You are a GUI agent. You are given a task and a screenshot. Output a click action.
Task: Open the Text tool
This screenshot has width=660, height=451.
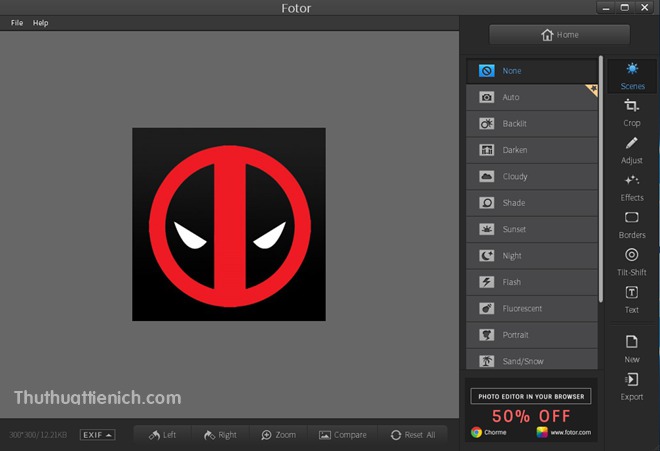(x=632, y=299)
